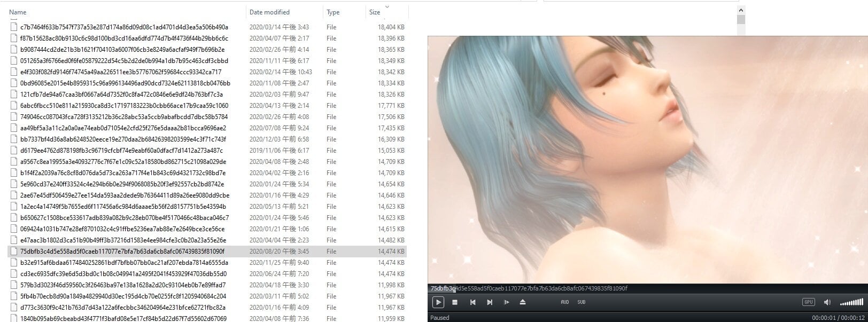The image size is (868, 322).
Task: Sort files by the Name column header
Action: (18, 12)
